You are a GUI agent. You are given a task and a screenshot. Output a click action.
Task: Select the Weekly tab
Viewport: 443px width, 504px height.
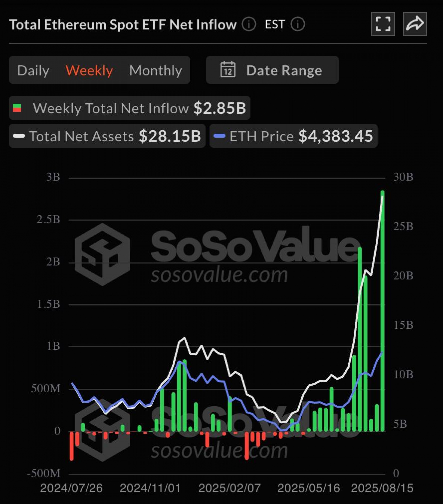tap(89, 70)
